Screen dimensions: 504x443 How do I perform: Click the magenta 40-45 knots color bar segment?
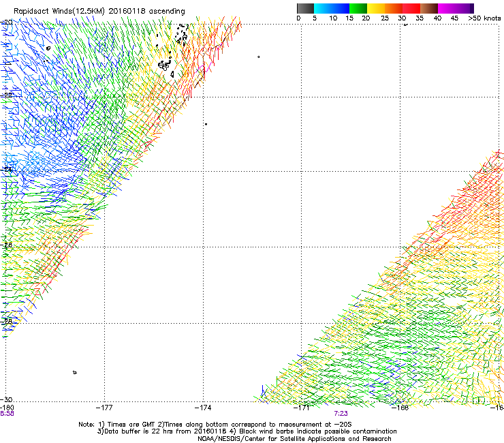447,8
